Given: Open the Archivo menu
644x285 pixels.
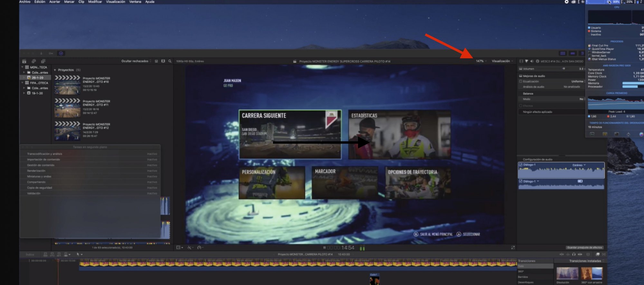Looking at the screenshot, I should (x=25, y=2).
